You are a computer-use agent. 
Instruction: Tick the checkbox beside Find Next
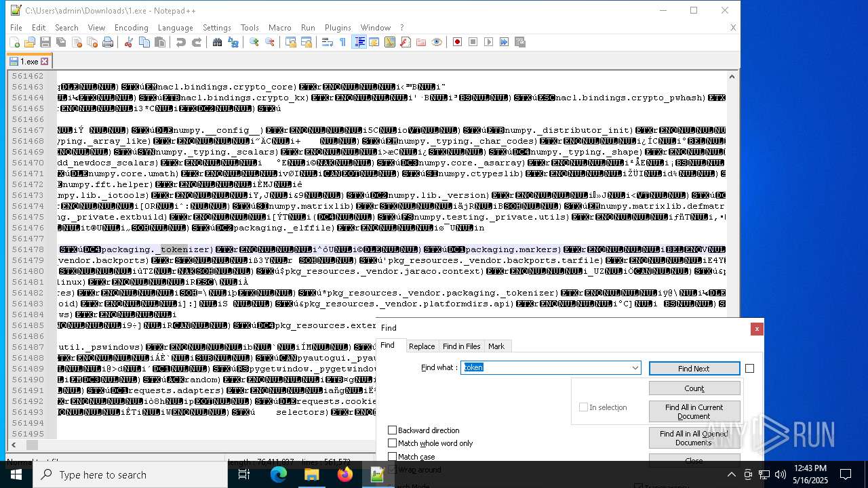[x=749, y=369]
